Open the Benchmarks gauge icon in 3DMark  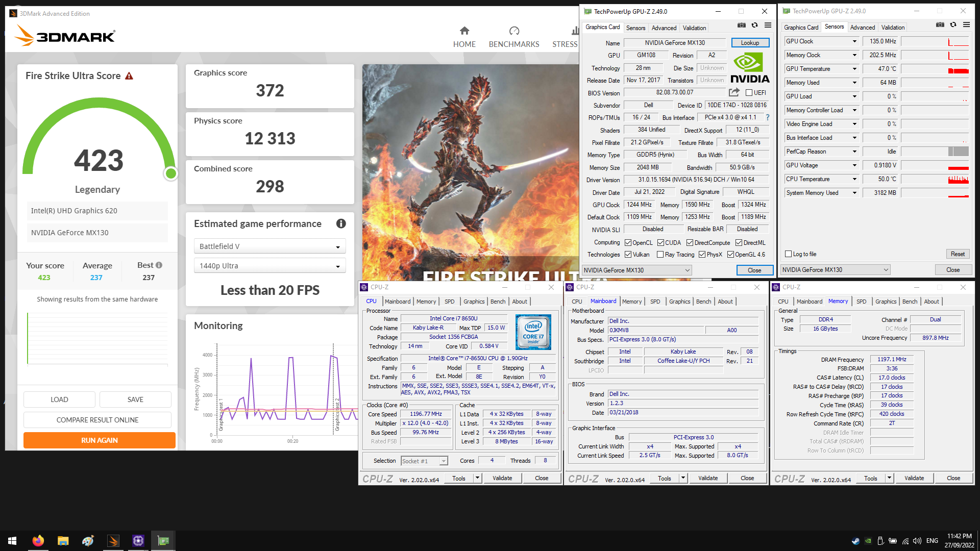(514, 31)
